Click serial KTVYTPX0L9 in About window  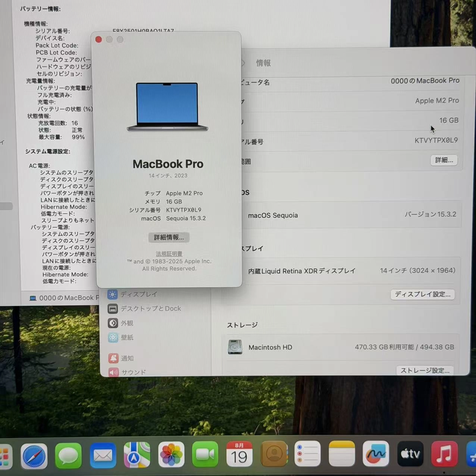(184, 210)
